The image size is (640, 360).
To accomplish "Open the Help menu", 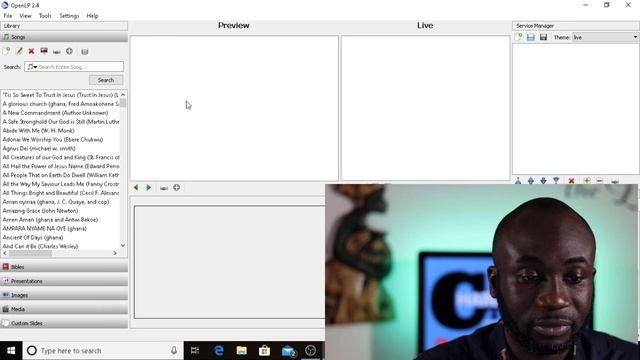I will click(x=92, y=16).
